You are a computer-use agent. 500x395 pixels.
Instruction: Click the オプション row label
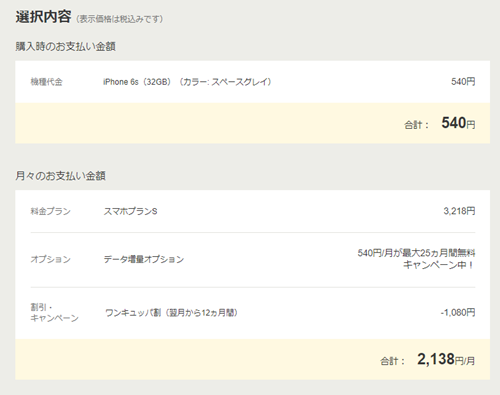(51, 259)
